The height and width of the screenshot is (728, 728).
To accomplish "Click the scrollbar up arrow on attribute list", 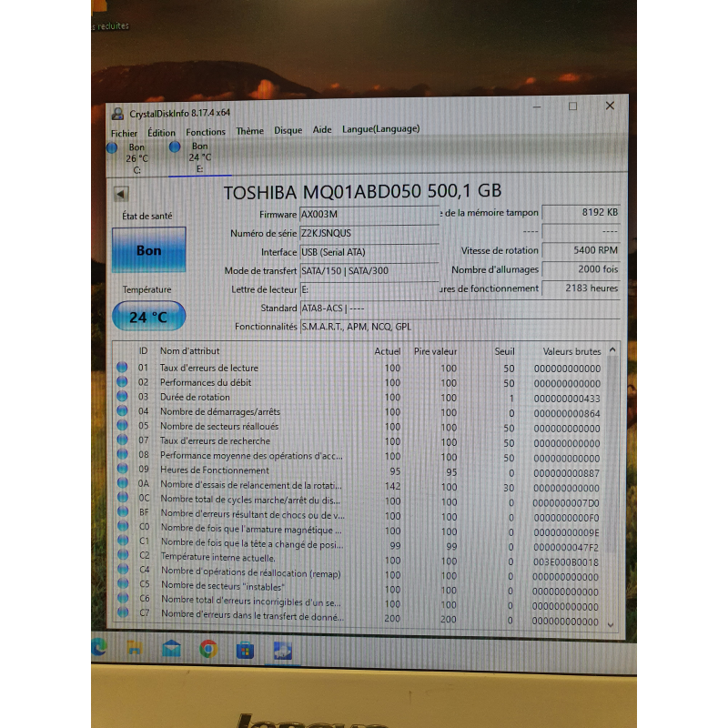I will pyautogui.click(x=612, y=350).
